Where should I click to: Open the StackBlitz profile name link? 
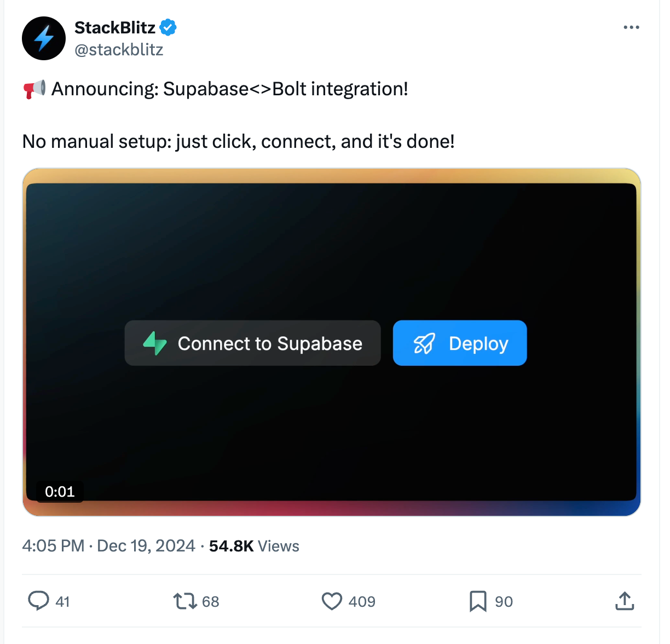coord(115,27)
